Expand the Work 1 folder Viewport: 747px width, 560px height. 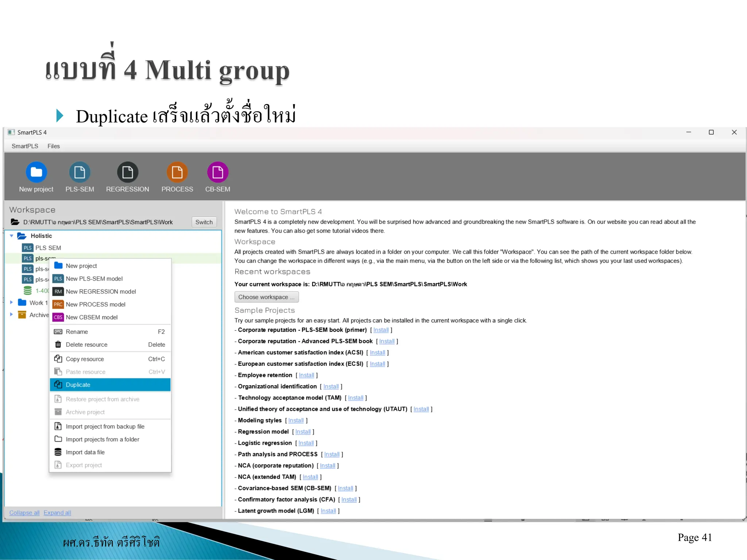coord(12,303)
